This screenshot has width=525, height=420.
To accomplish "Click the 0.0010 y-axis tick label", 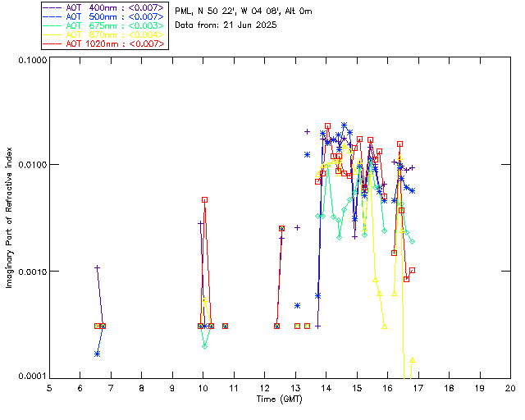I will pos(30,272).
